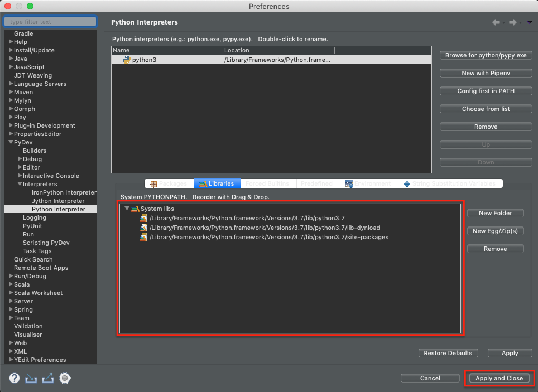Open the Logging preferences page
The width and height of the screenshot is (538, 392).
point(34,218)
